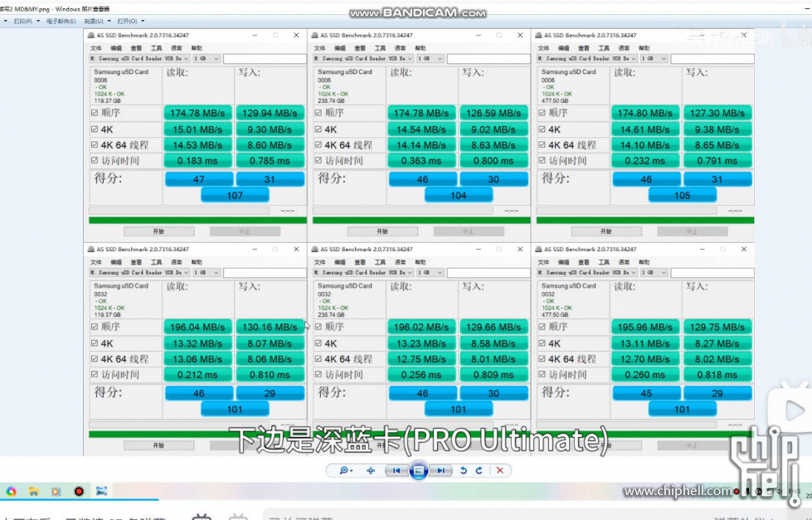The width and height of the screenshot is (812, 520).
Task: Toggle 4K checkbox in the 13.32 MB/s row
Action: (x=95, y=343)
